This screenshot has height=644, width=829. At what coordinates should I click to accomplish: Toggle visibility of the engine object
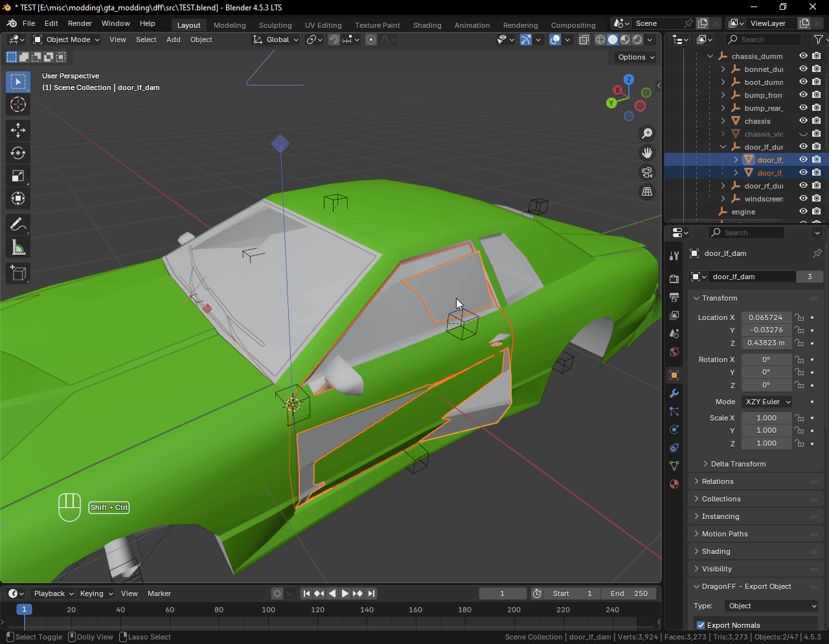coord(803,212)
